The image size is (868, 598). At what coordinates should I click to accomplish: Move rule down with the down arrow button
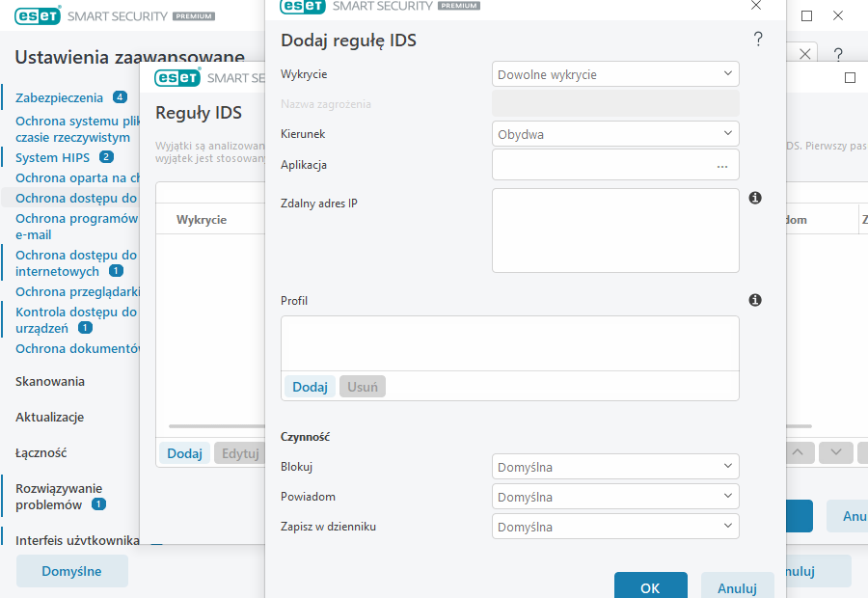click(x=836, y=452)
